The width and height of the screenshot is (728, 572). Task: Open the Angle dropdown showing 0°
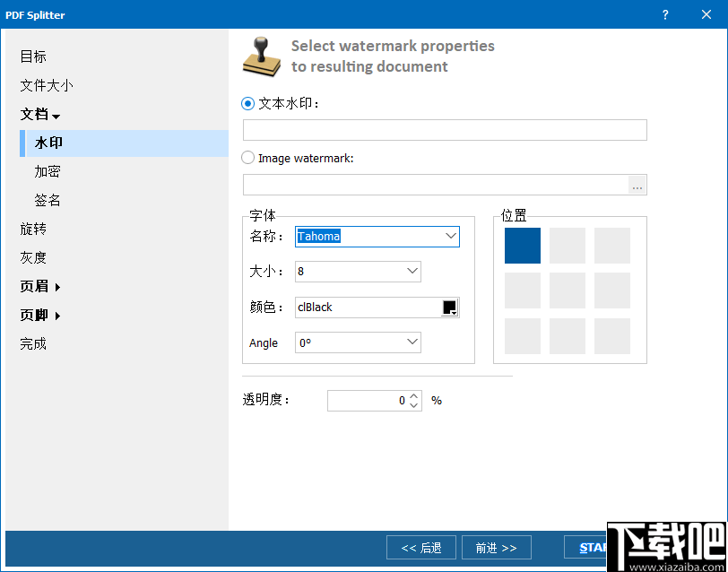tap(412, 342)
